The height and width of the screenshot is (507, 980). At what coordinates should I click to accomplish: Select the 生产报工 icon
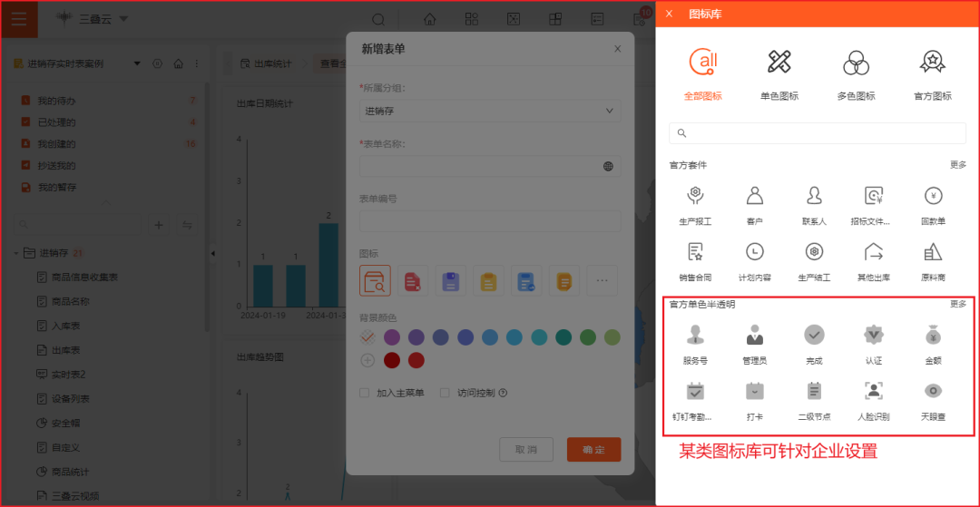coord(695,196)
